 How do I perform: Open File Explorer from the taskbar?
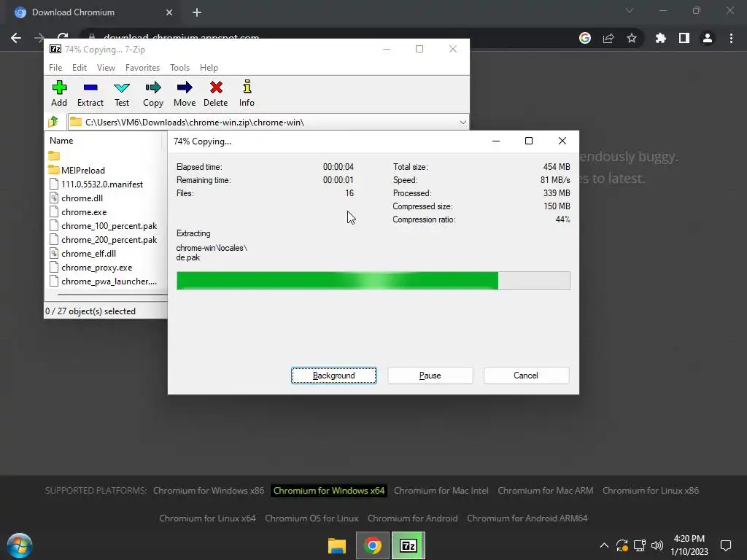(x=337, y=545)
